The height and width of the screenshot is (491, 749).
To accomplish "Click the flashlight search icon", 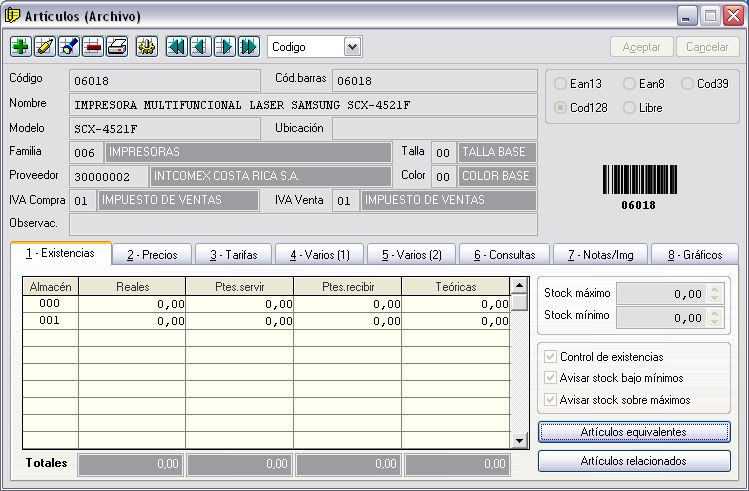I will pyautogui.click(x=69, y=47).
